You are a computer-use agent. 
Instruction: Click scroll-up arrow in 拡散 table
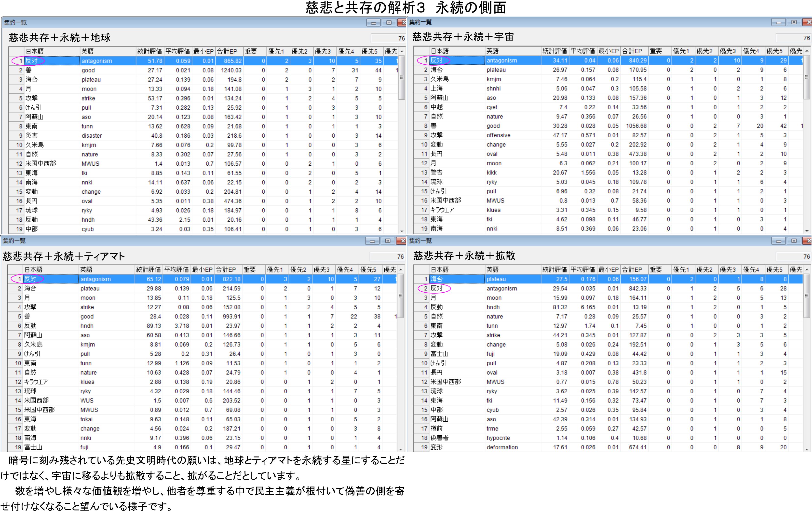807,270
